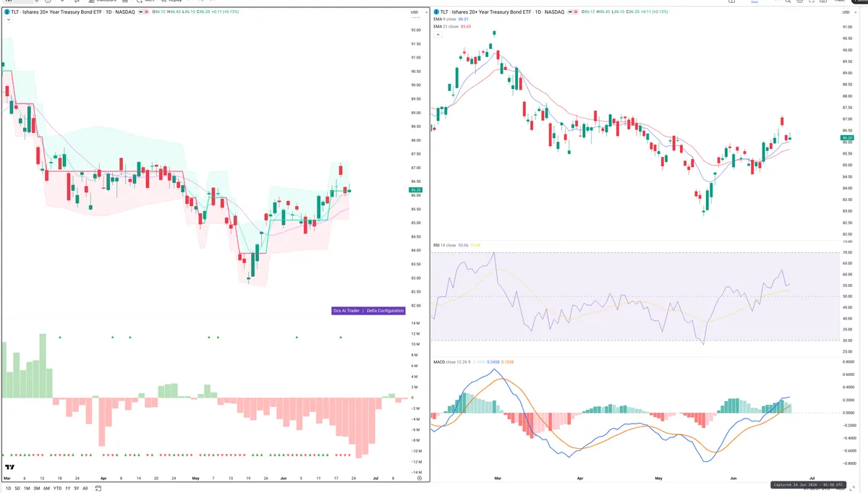
Task: Collapse the left chart's indicator legend chevron
Action: (7, 20)
